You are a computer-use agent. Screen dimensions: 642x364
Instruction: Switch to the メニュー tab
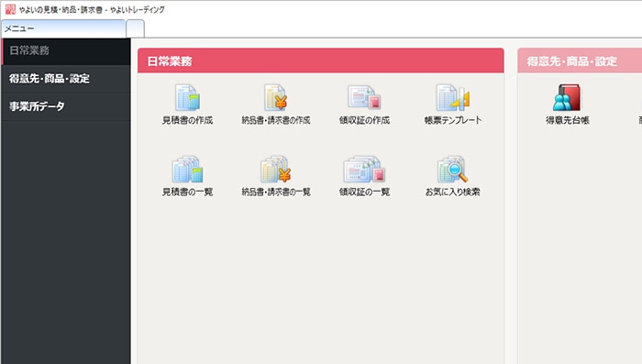click(63, 28)
